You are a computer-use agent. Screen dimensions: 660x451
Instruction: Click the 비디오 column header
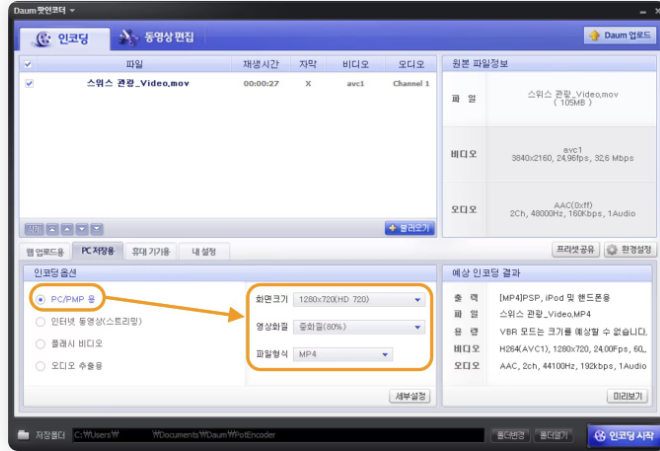[x=356, y=64]
